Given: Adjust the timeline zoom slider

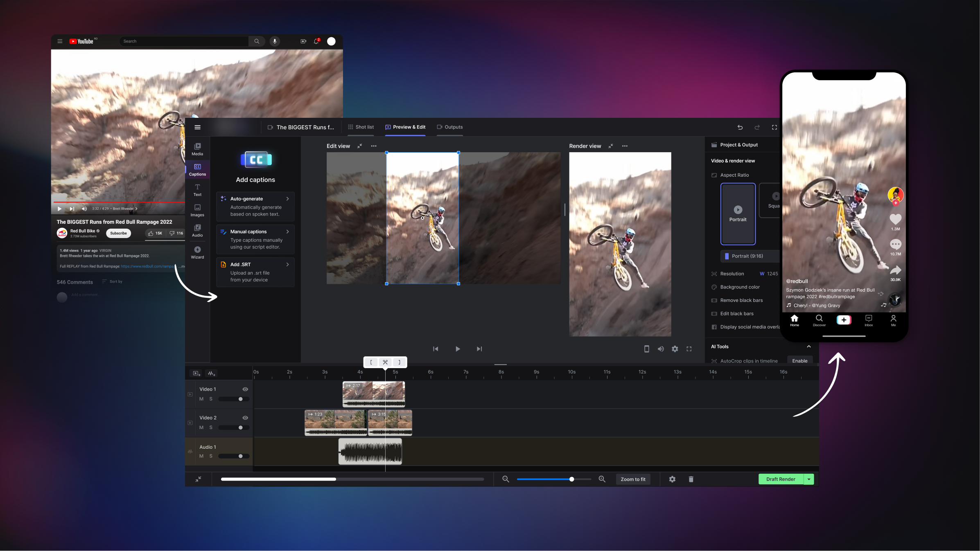Looking at the screenshot, I should [571, 479].
